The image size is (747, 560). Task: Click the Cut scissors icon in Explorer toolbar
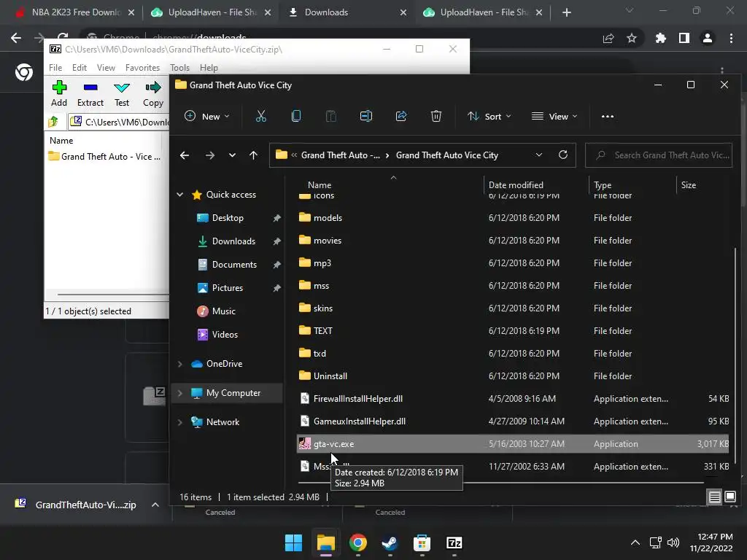click(260, 116)
